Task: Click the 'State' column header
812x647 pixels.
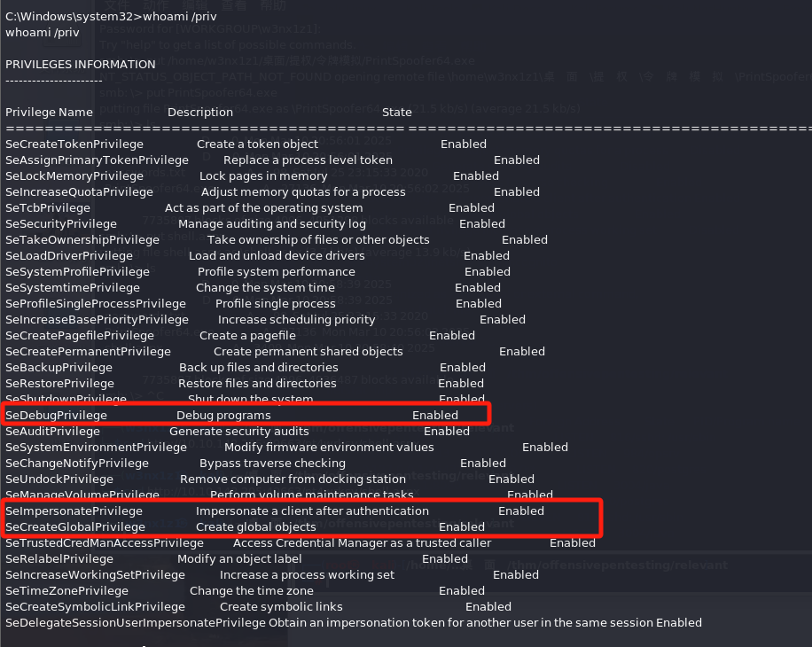Action: coord(397,113)
